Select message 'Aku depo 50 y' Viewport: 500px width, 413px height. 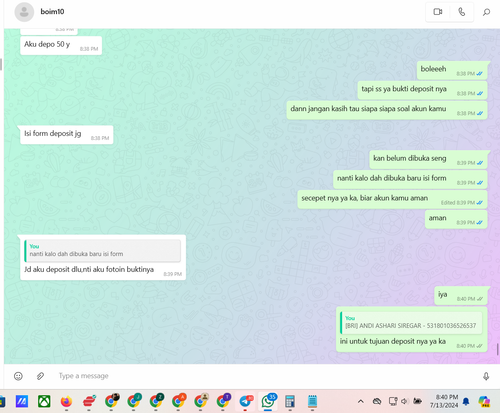tap(61, 45)
